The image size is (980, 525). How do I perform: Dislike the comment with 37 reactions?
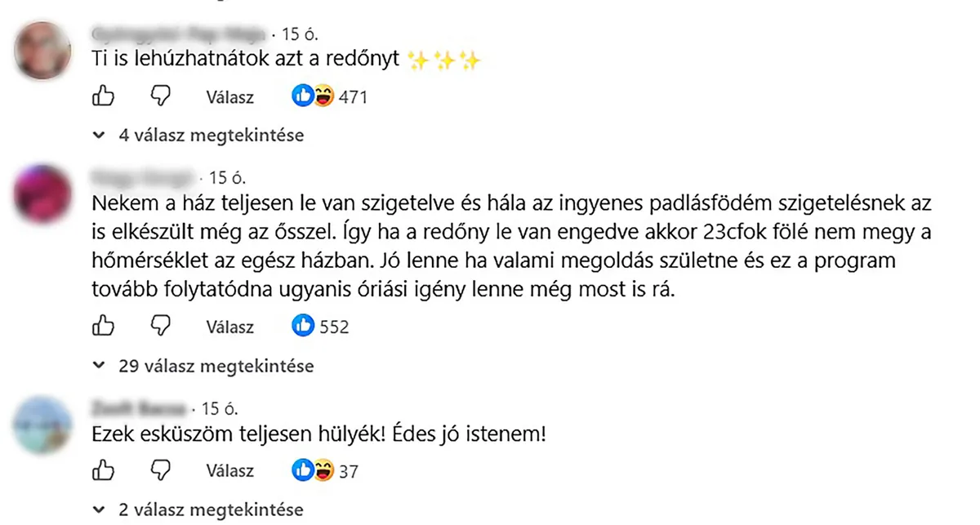pos(162,470)
